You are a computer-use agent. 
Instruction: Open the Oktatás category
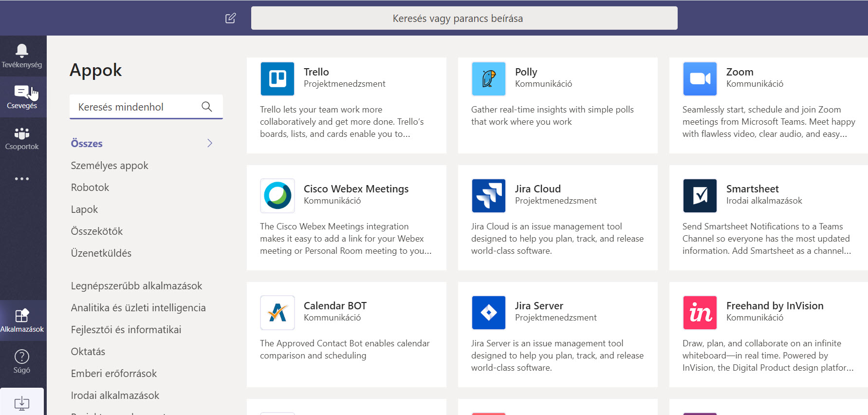88,352
